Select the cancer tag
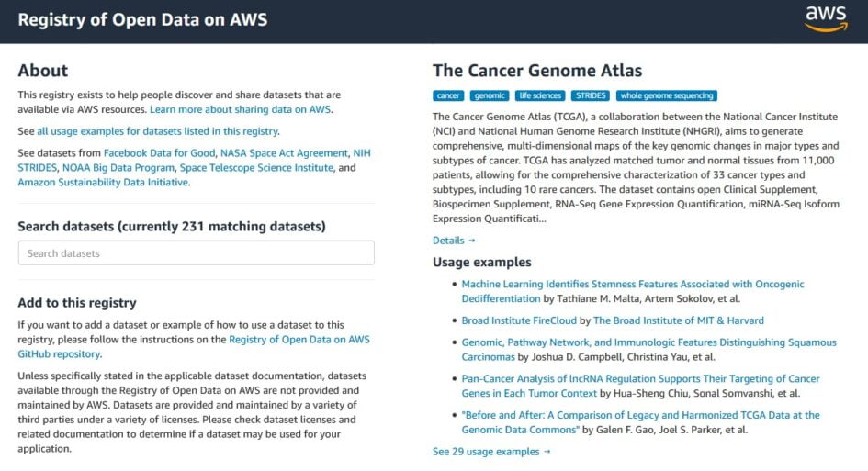The width and height of the screenshot is (868, 471). tap(448, 95)
